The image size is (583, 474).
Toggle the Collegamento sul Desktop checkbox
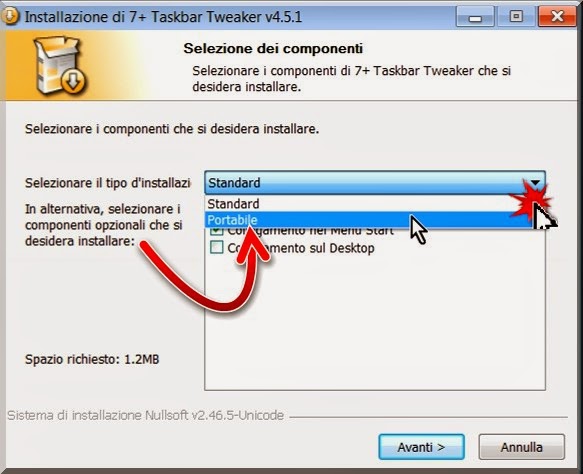216,247
